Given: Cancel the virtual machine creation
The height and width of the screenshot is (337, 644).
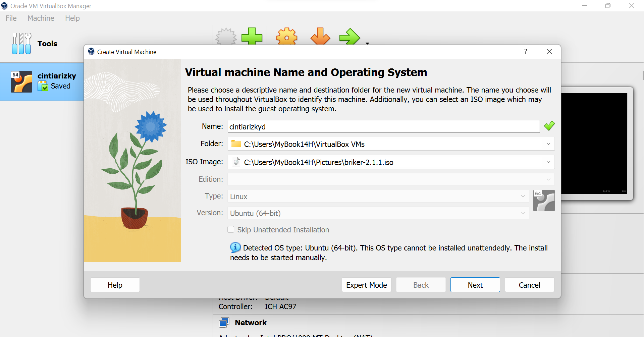Looking at the screenshot, I should [x=530, y=285].
